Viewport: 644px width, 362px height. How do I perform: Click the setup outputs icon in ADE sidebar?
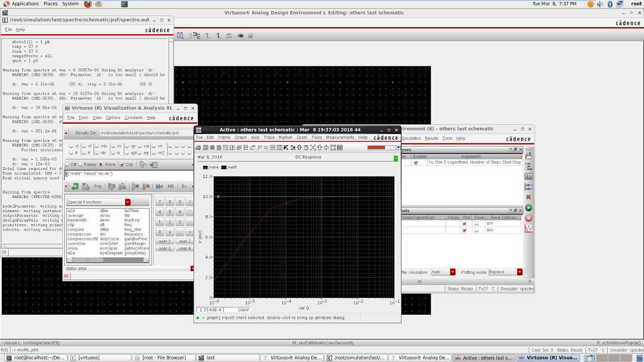528,187
